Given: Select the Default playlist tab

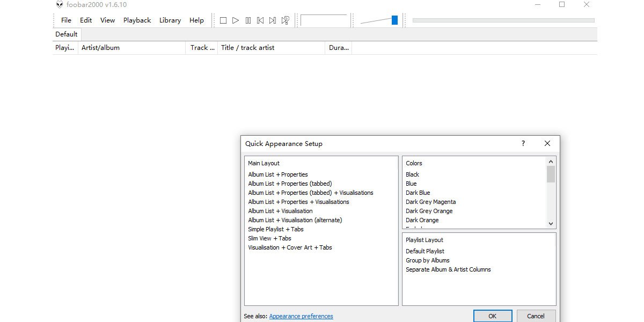Looking at the screenshot, I should [67, 34].
